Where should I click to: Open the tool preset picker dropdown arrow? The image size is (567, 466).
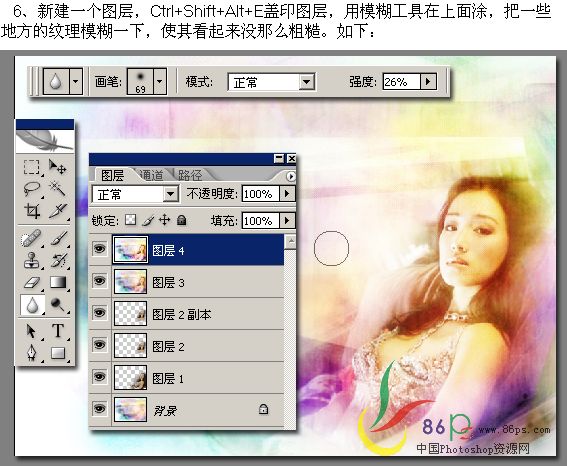click(75, 82)
